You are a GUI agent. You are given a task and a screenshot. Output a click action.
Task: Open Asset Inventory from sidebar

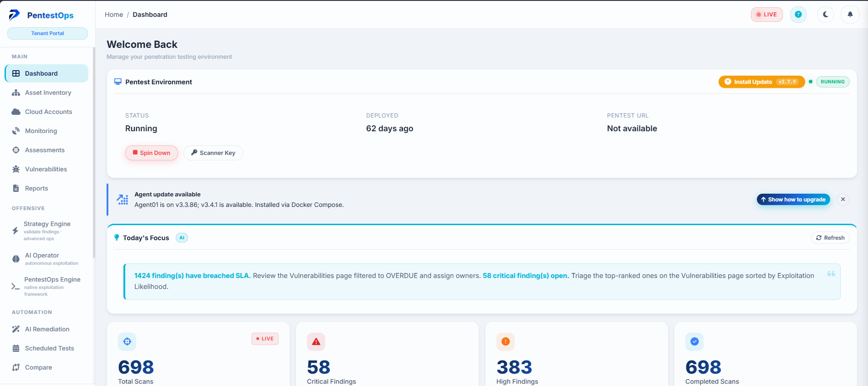tap(46, 93)
